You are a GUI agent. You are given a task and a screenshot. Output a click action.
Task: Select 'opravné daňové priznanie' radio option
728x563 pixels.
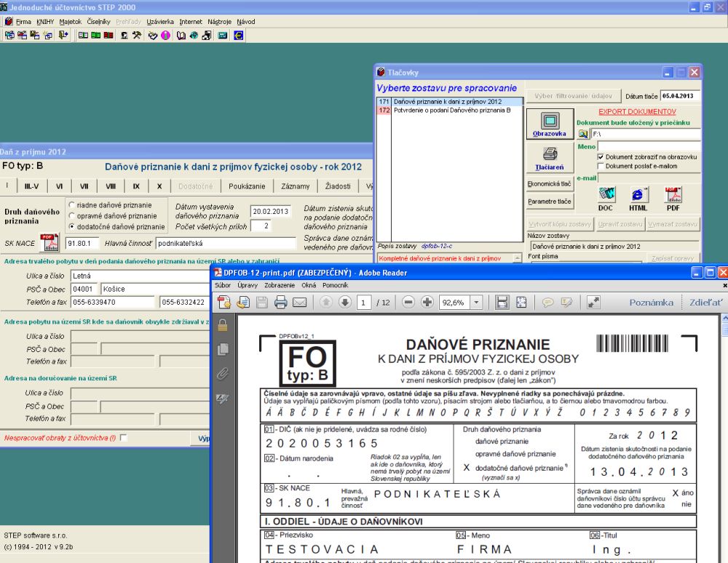point(72,215)
